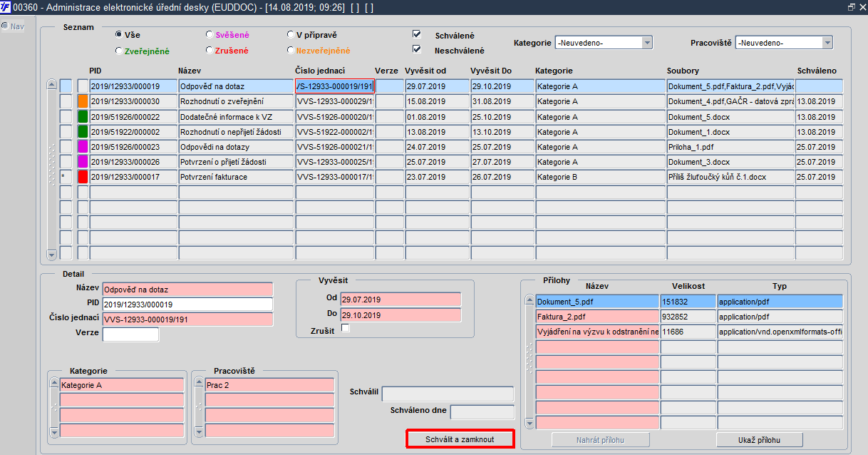Open the Kategorie dropdown list

pos(647,43)
